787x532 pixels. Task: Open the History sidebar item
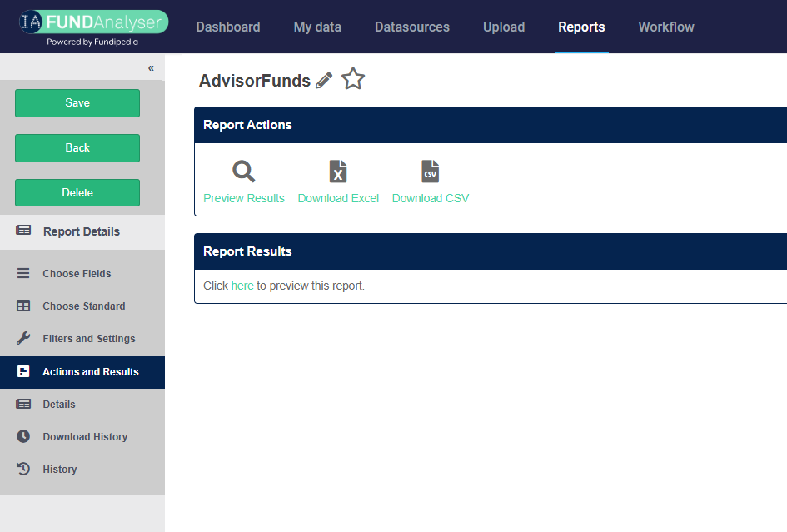[x=60, y=470]
